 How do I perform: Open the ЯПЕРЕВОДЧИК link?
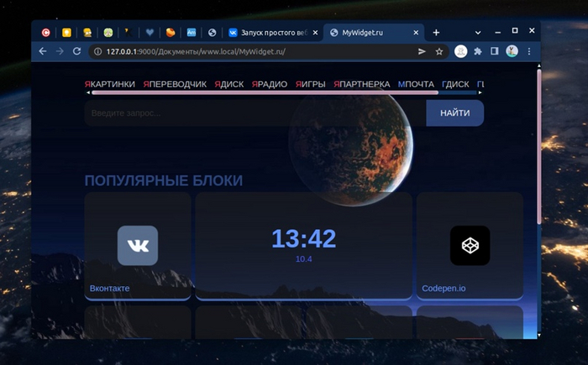click(174, 84)
